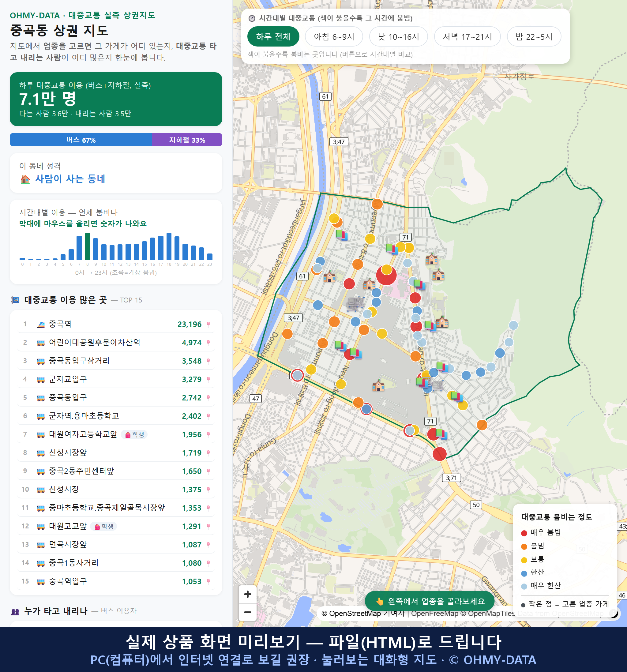Click the 18시 bar in the hourly chart
The width and height of the screenshot is (627, 672).
(x=169, y=246)
